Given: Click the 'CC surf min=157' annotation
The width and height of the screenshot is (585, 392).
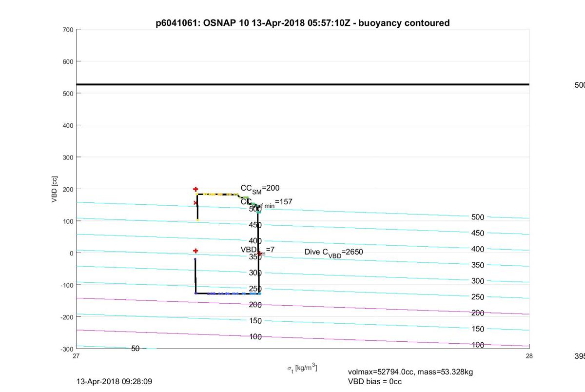Looking at the screenshot, I should point(266,202).
